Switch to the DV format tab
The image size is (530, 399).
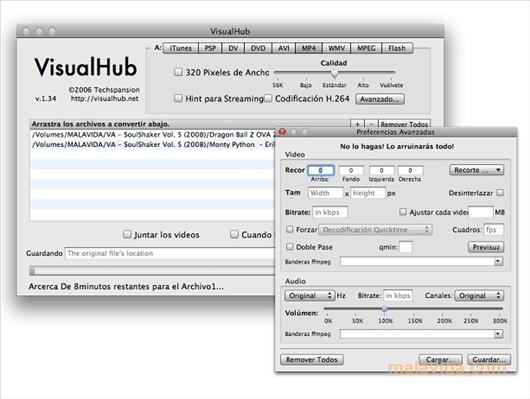point(233,48)
